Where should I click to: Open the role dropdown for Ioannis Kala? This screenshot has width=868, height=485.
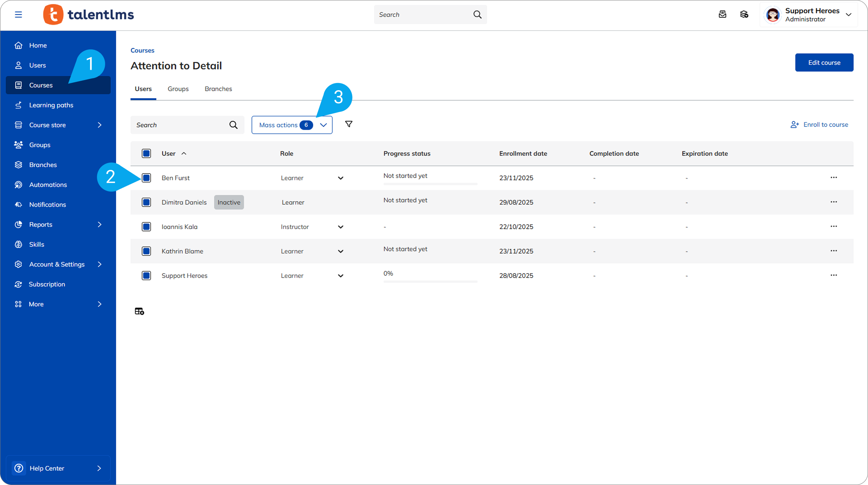[340, 227]
